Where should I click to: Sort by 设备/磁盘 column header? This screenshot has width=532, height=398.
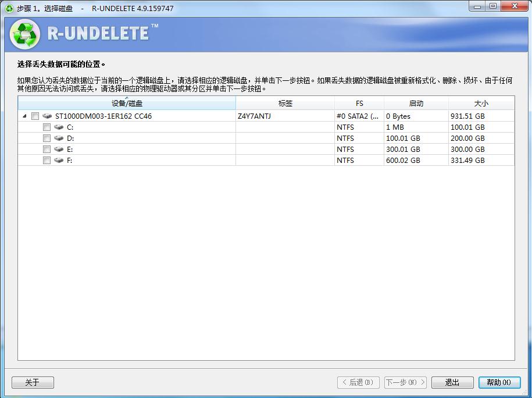[x=127, y=104]
